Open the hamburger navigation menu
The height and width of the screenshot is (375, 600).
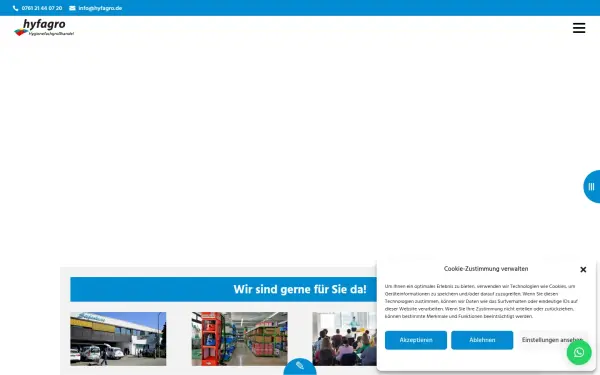[579, 28]
